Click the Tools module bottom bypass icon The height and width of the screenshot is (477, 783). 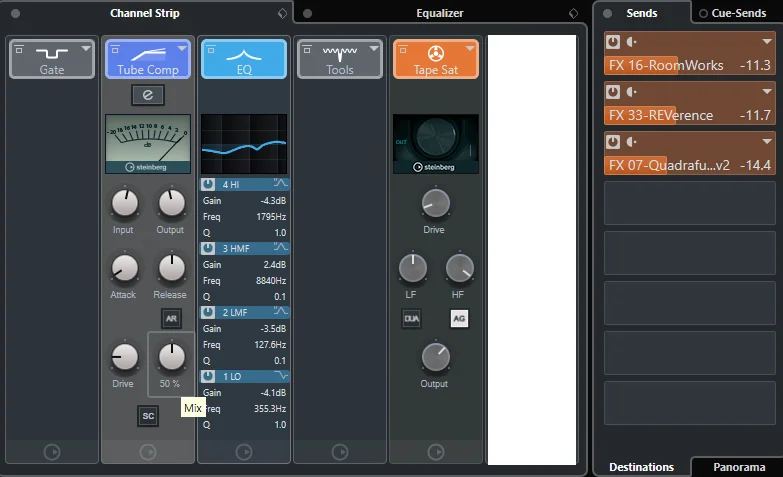pyautogui.click(x=340, y=452)
